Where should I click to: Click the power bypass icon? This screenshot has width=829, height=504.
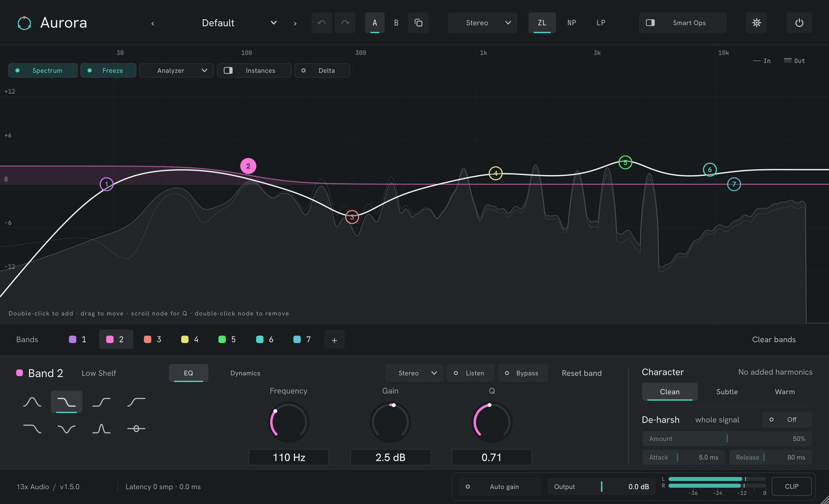[x=799, y=23]
